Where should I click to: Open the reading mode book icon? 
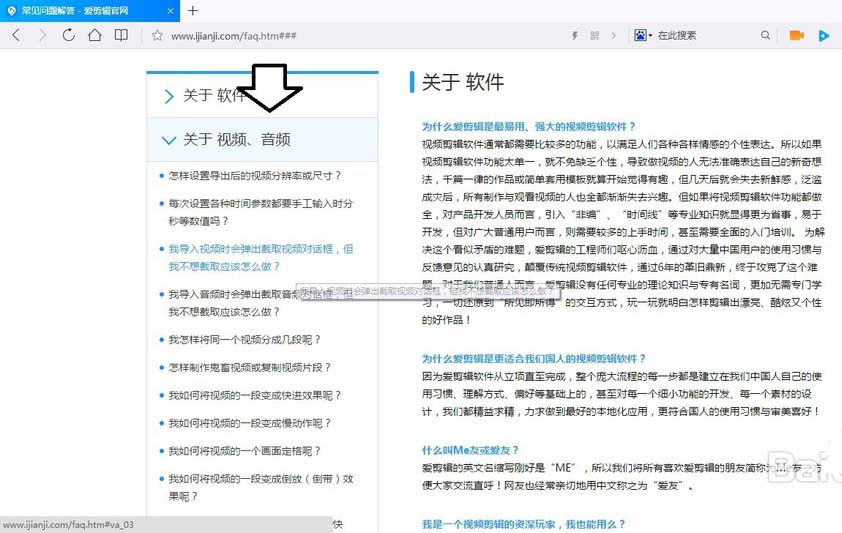(x=121, y=35)
